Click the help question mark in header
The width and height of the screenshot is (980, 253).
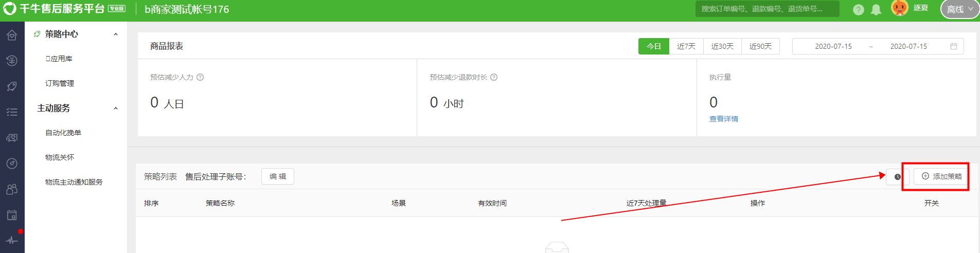pyautogui.click(x=858, y=10)
